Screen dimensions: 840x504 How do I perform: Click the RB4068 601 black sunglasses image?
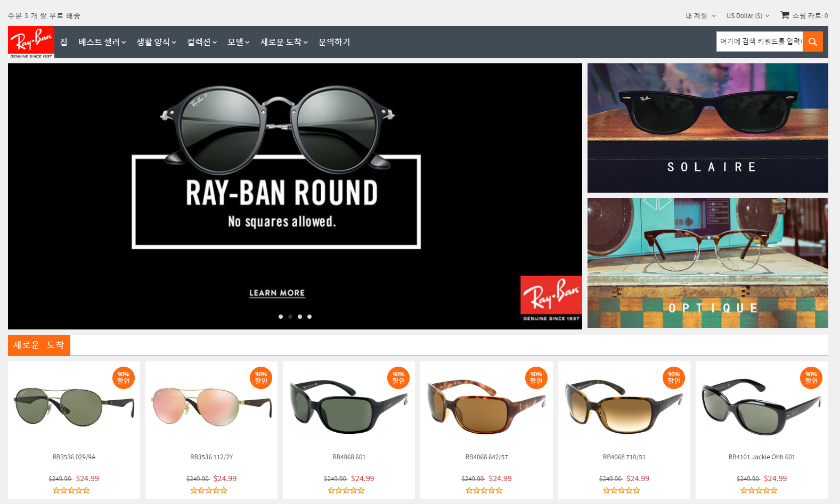click(349, 407)
